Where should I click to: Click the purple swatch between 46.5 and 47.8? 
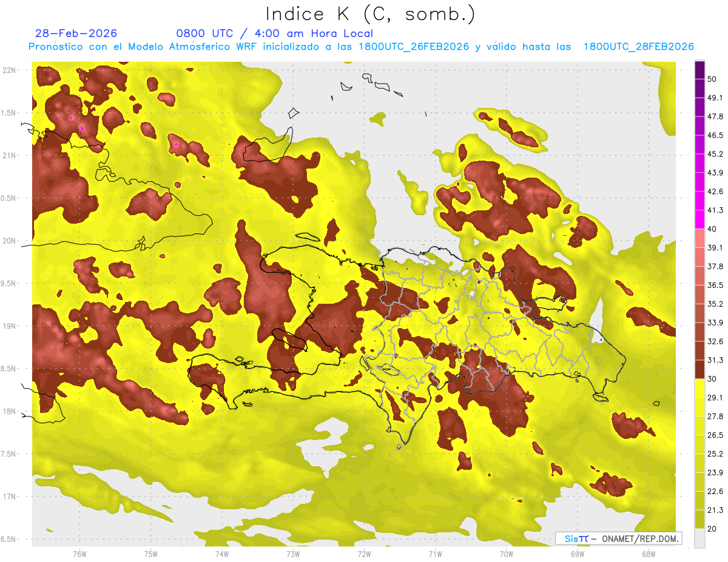click(699, 126)
